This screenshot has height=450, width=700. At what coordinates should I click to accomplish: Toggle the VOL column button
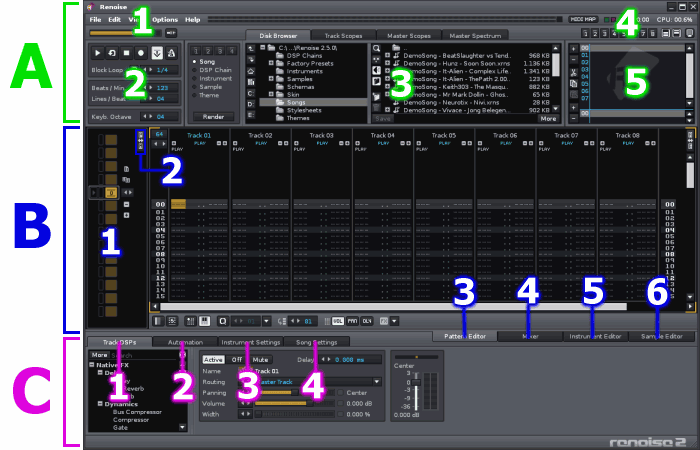tap(338, 321)
